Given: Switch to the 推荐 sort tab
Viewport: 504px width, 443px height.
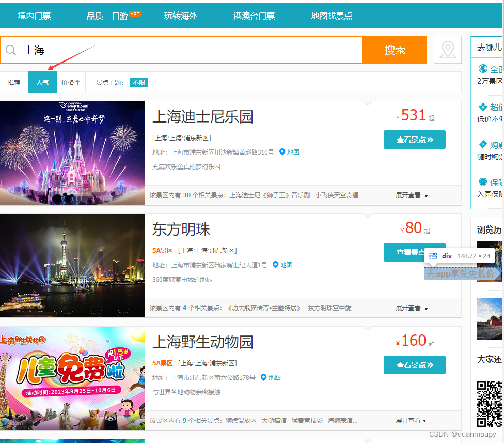Looking at the screenshot, I should coord(14,82).
